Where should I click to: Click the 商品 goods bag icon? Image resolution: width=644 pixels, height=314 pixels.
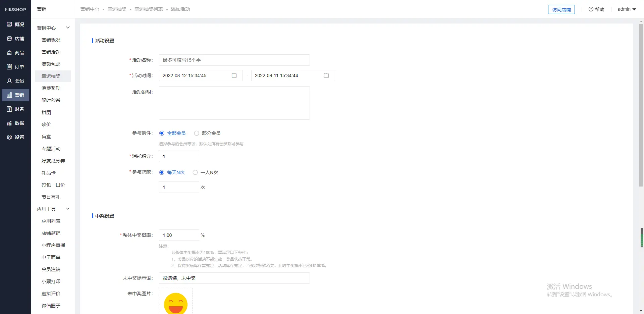click(x=9, y=53)
